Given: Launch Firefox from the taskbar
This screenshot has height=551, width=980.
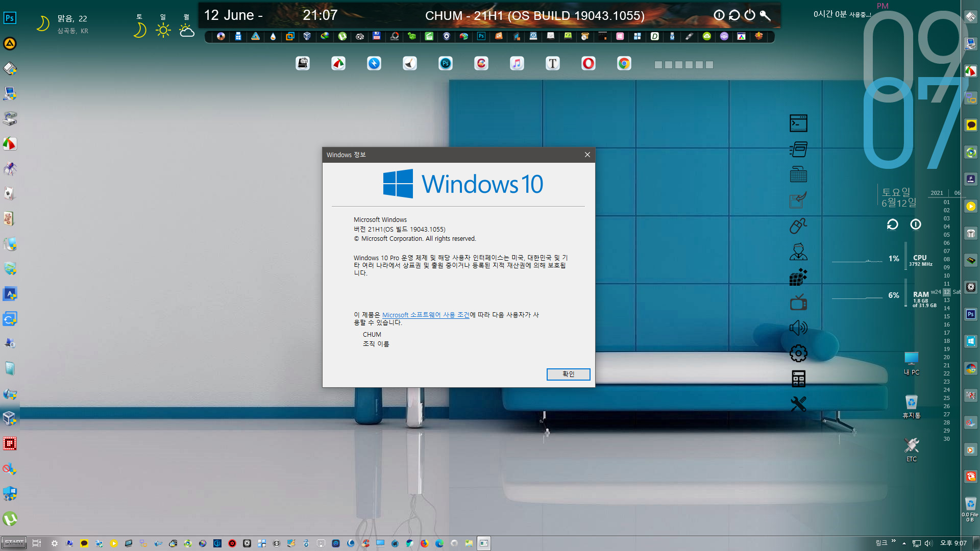Looking at the screenshot, I should (424, 543).
